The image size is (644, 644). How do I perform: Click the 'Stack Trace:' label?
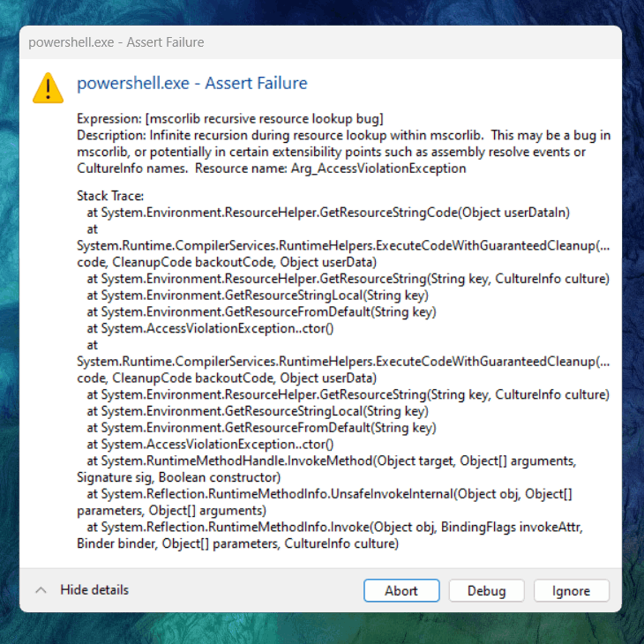click(x=110, y=196)
